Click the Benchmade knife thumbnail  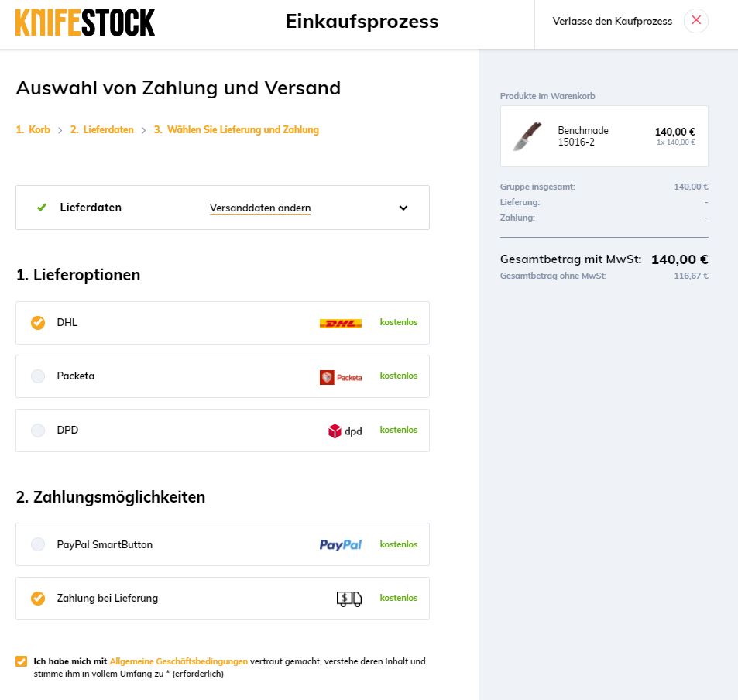coord(527,136)
